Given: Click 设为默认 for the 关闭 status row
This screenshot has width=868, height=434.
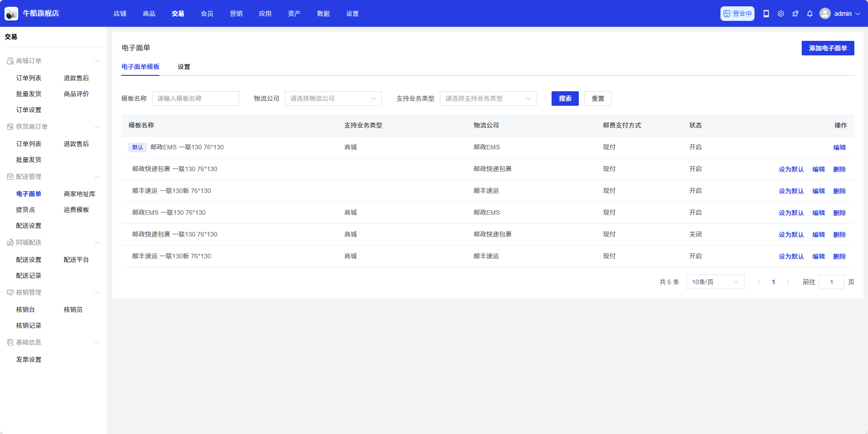Looking at the screenshot, I should pyautogui.click(x=791, y=235).
